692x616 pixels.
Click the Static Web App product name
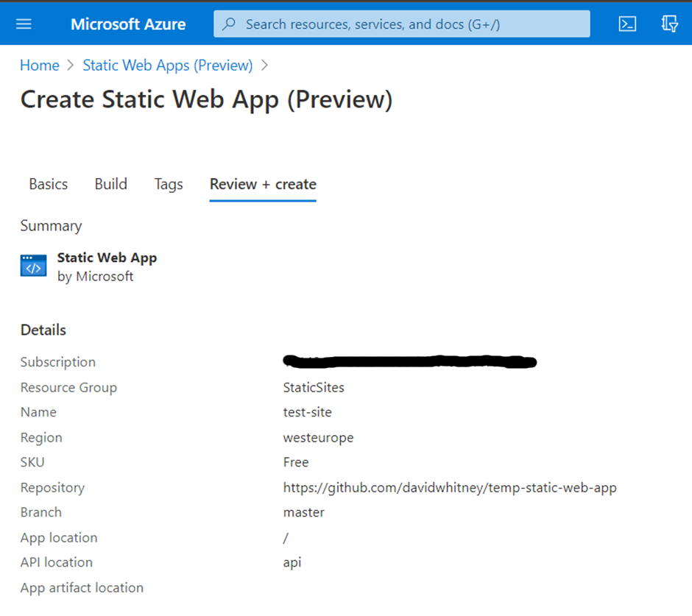[107, 258]
